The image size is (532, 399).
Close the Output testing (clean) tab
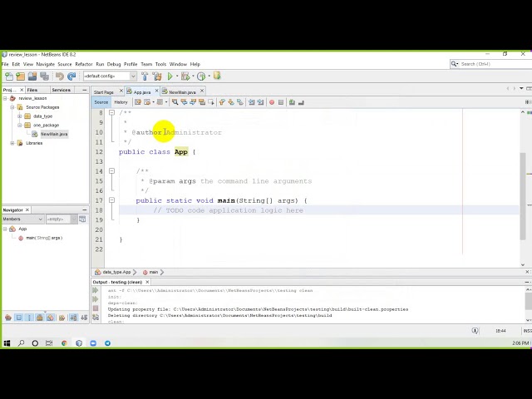pyautogui.click(x=147, y=282)
